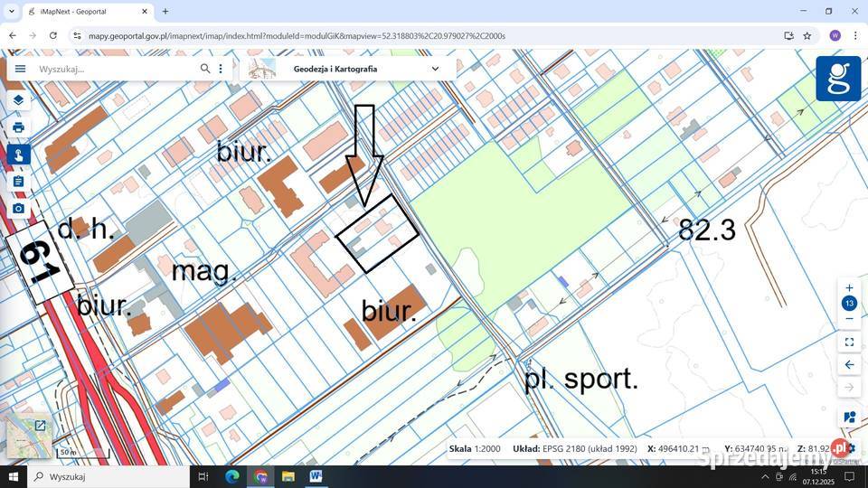Close the iMapNext Geoportal tab
This screenshot has width=868, height=488.
pos(145,11)
